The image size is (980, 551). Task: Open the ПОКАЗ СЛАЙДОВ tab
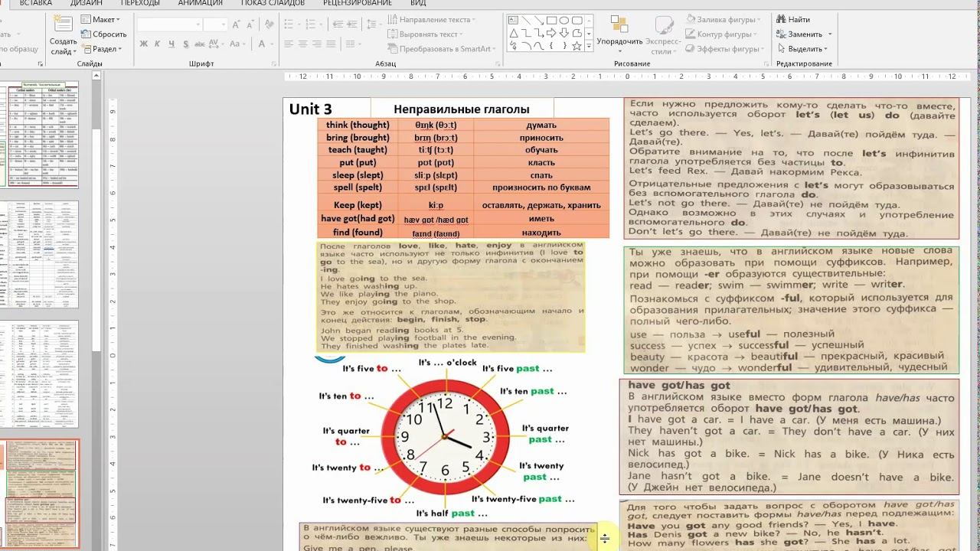[x=273, y=3]
